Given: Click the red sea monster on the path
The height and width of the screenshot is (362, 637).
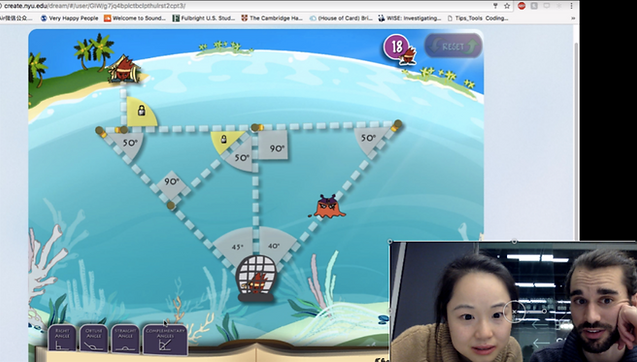Looking at the screenshot, I should click(x=329, y=207).
